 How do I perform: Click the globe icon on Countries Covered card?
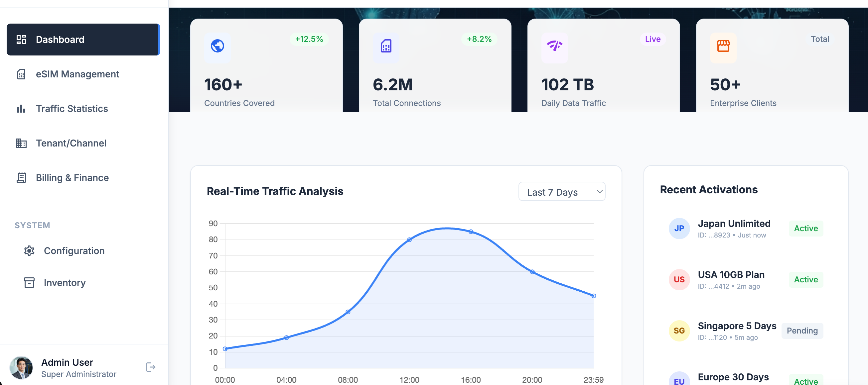click(x=217, y=46)
